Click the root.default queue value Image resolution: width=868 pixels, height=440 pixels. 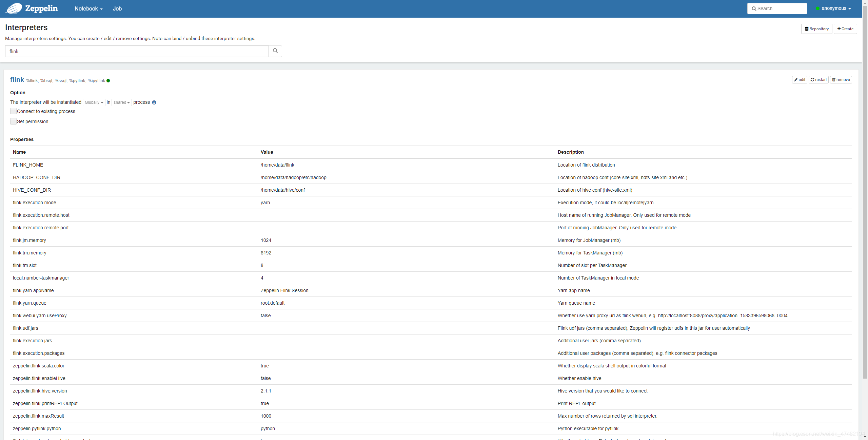273,303
